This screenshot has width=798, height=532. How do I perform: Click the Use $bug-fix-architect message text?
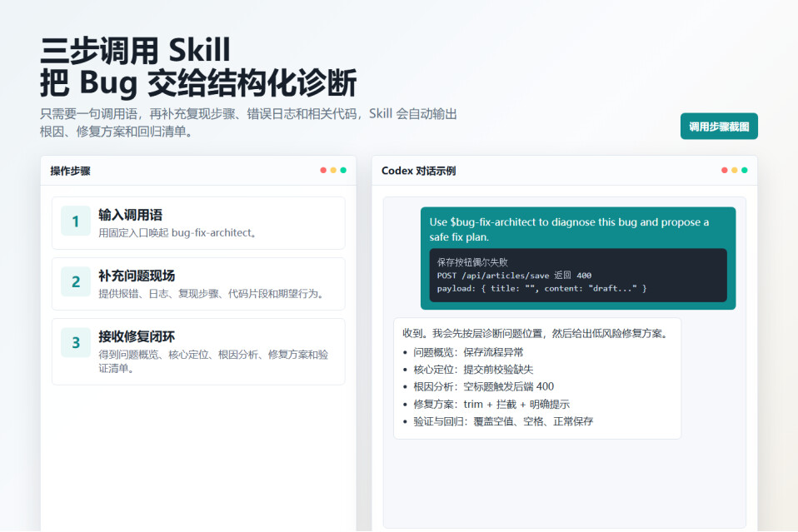tap(569, 230)
